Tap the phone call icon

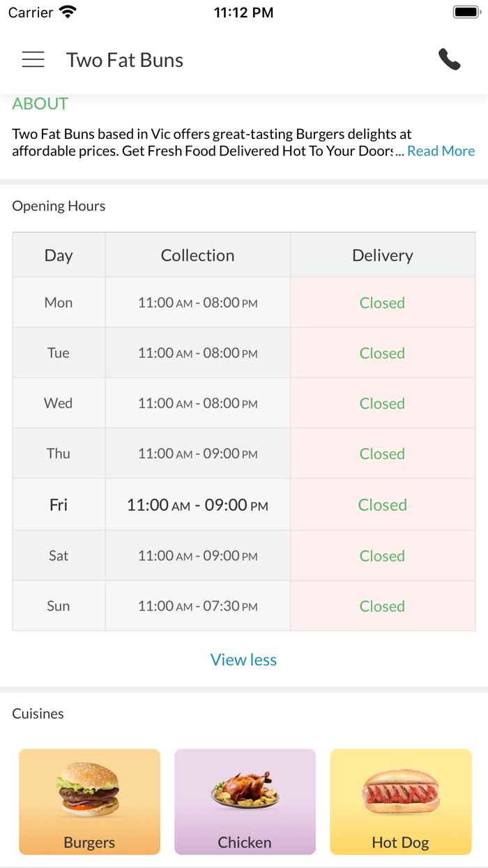(450, 60)
